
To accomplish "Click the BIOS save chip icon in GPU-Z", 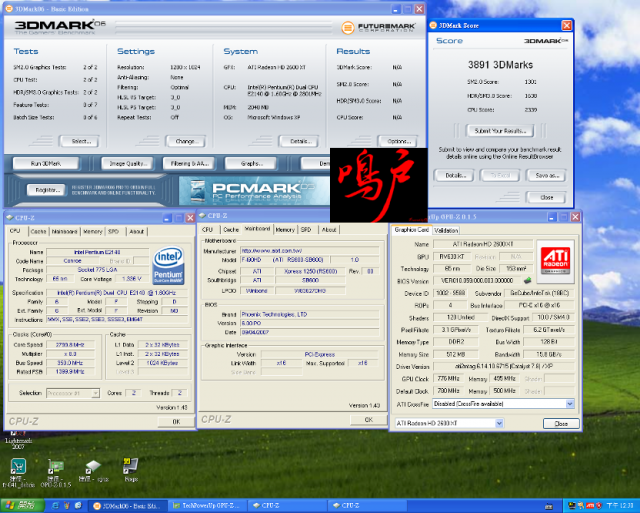I will point(527,280).
